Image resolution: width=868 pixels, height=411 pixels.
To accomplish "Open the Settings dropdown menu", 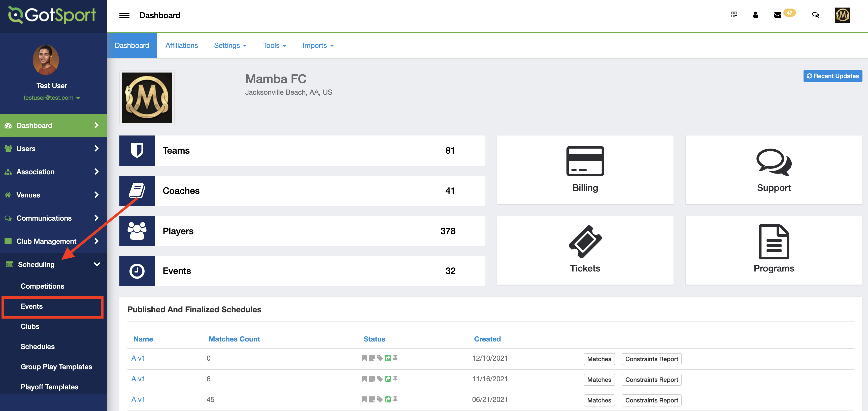I will [230, 46].
